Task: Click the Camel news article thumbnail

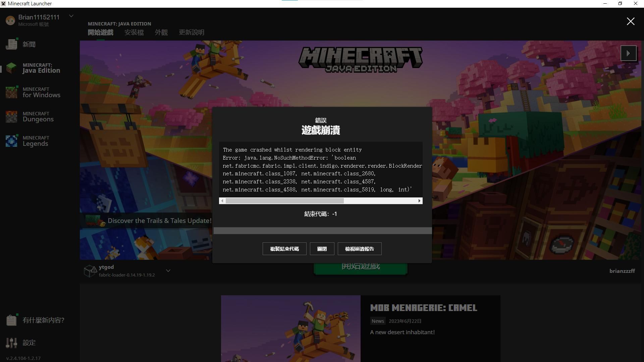Action: tap(291, 328)
